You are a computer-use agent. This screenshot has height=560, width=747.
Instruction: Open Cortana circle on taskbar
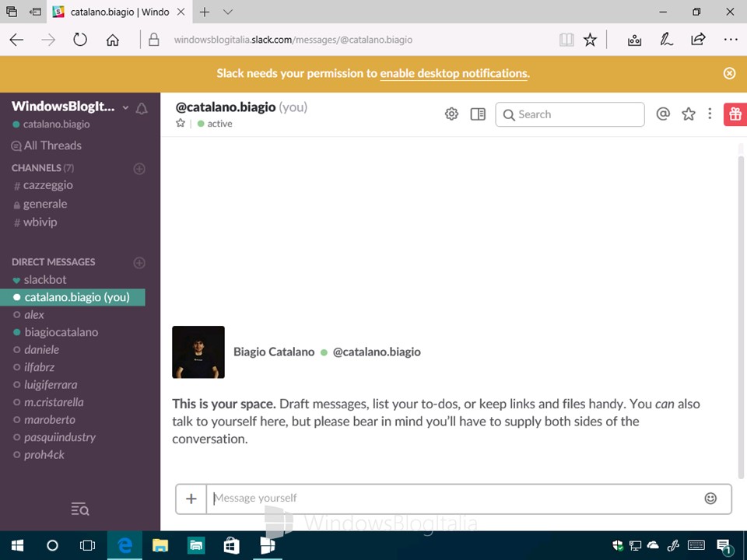[x=52, y=546]
